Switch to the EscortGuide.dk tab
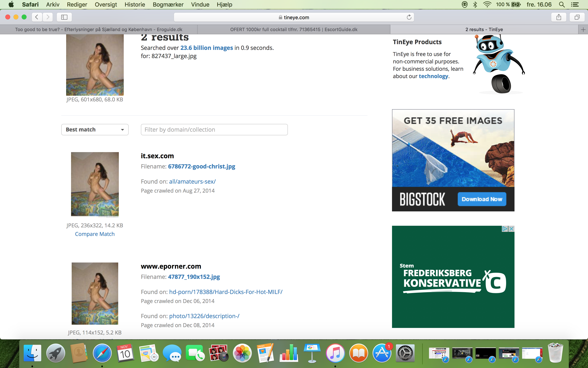This screenshot has height=368, width=588. (x=294, y=29)
